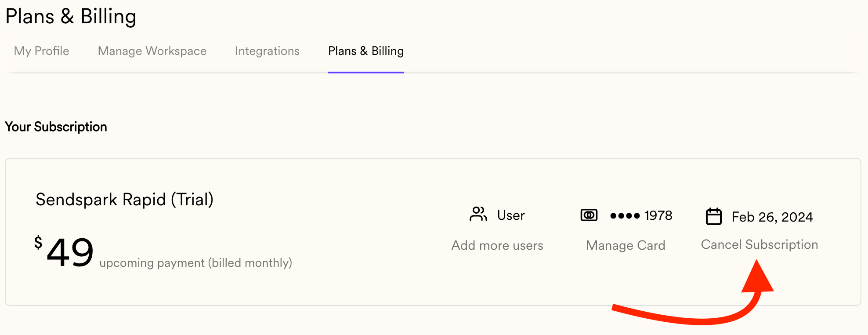The image size is (868, 335).
Task: Open the My Profile tab
Action: (x=41, y=51)
